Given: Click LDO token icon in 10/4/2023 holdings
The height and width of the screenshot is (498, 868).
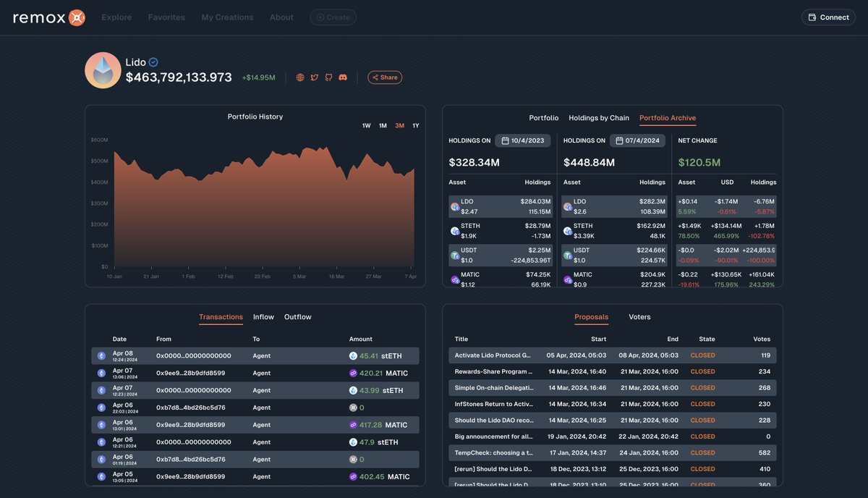Looking at the screenshot, I should [455, 206].
